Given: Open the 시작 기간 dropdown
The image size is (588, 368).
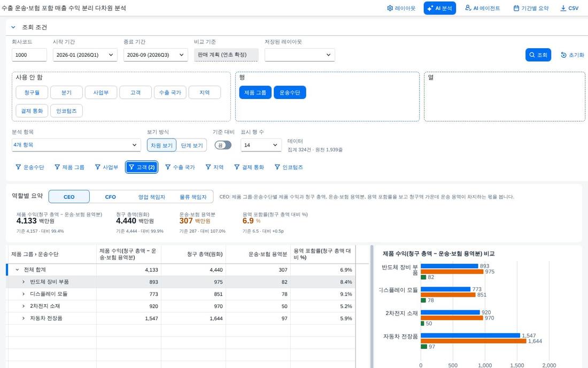Looking at the screenshot, I should point(85,55).
